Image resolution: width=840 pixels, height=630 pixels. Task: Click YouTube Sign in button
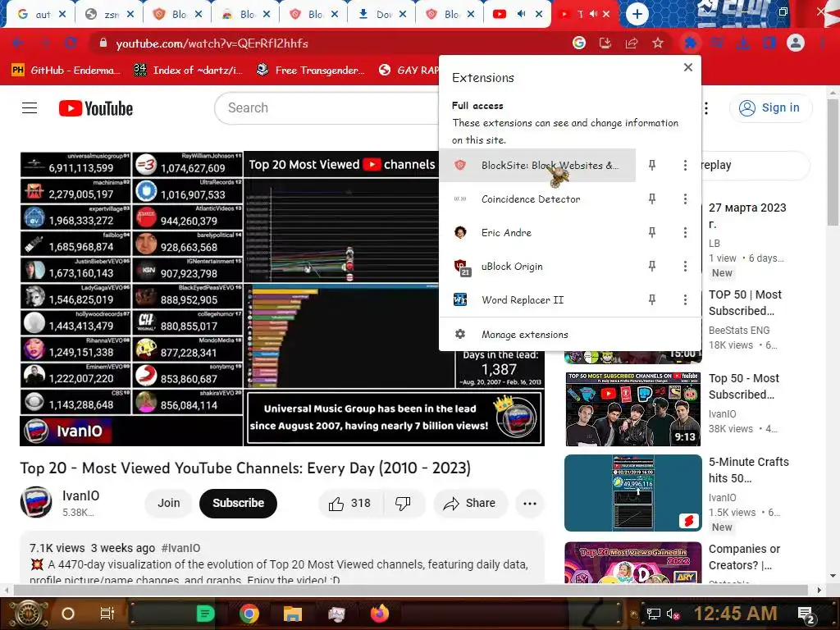click(769, 107)
